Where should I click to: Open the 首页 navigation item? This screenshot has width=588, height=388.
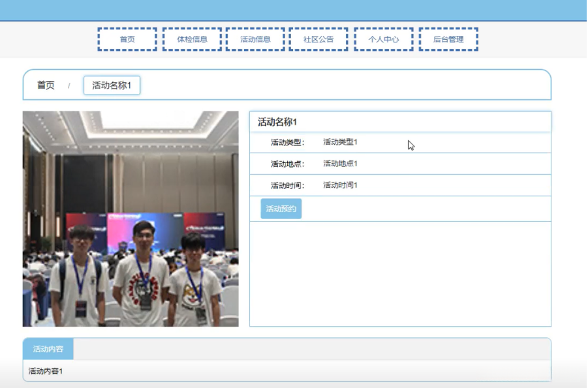pos(127,39)
